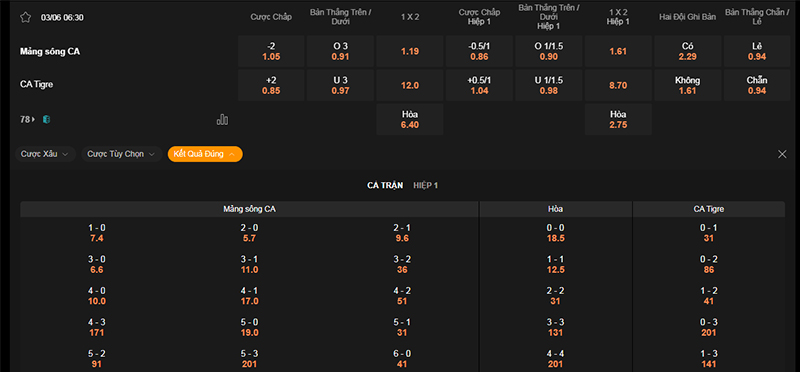Select first half draw Hòa at 2.75

click(x=618, y=119)
